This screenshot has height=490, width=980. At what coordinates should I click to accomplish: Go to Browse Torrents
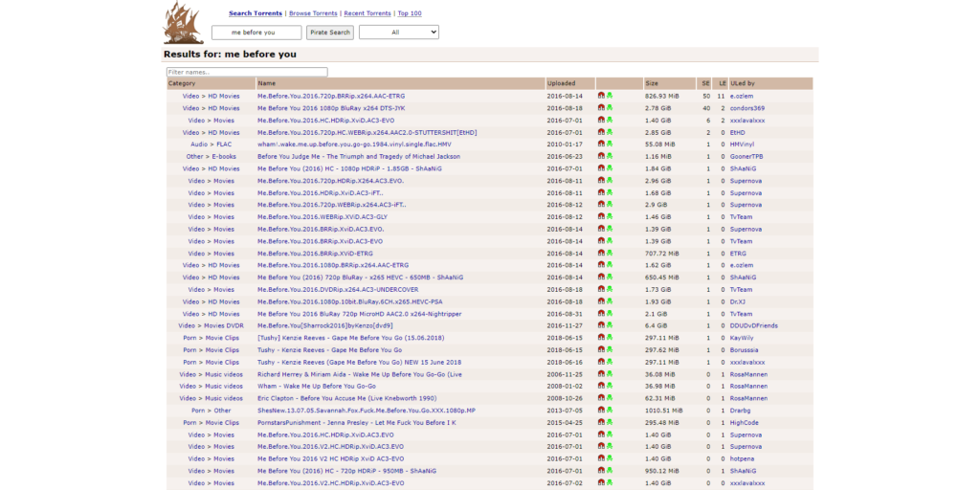pyautogui.click(x=313, y=13)
